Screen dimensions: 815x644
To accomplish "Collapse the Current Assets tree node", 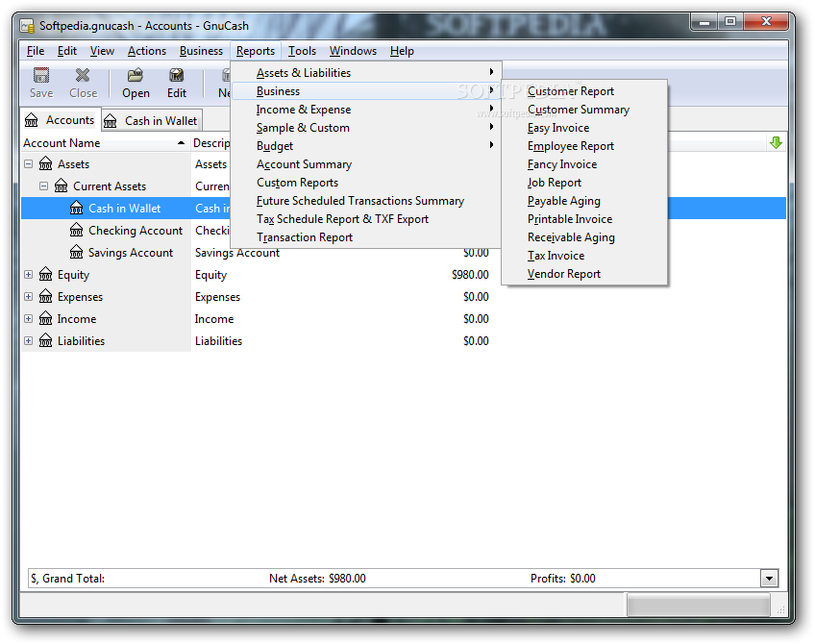I will tap(43, 186).
